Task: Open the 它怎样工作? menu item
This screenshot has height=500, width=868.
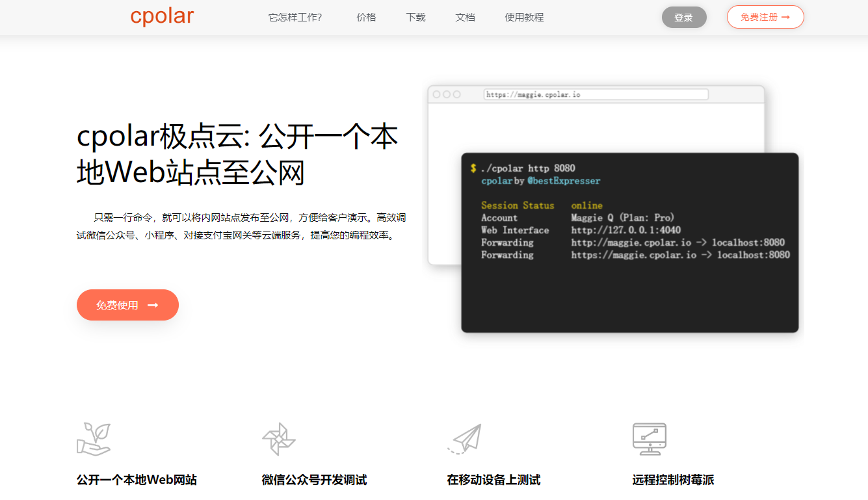Action: (x=295, y=18)
